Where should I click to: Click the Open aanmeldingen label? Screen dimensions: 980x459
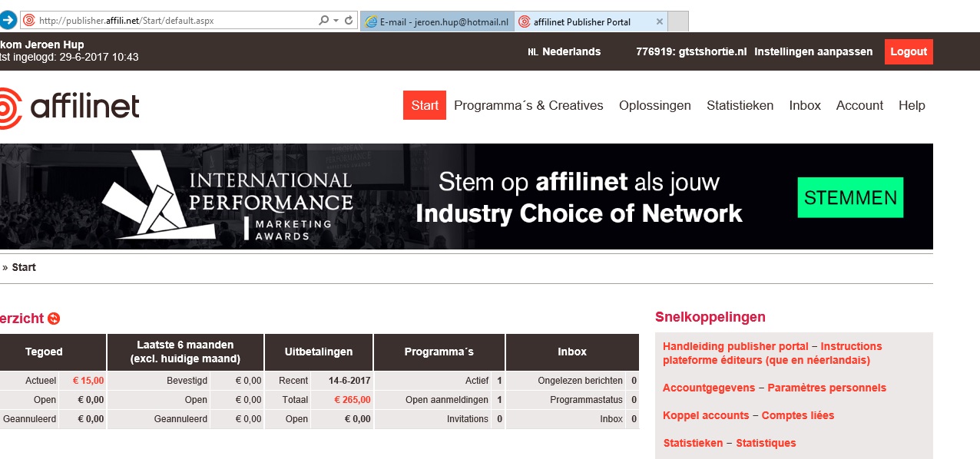click(447, 400)
